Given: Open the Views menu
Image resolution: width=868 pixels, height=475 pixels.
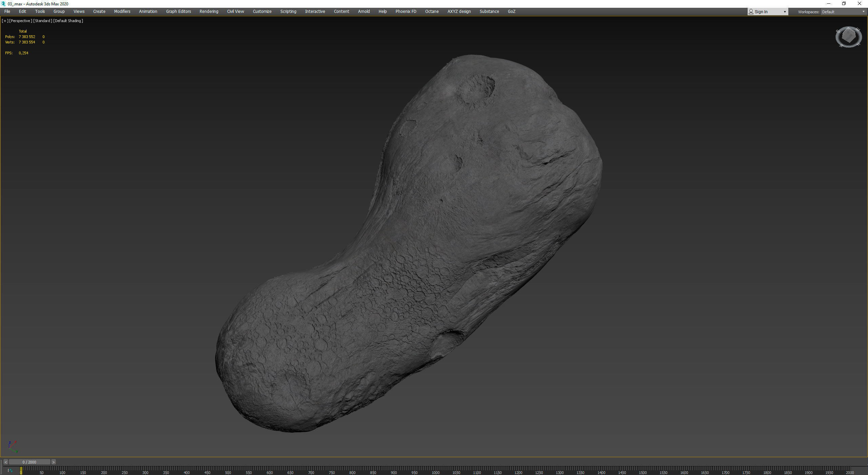Looking at the screenshot, I should point(79,12).
